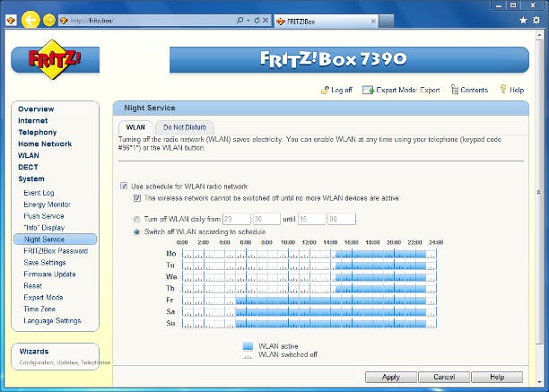Click the until hour field showing 15
The image size is (549, 392).
(311, 219)
